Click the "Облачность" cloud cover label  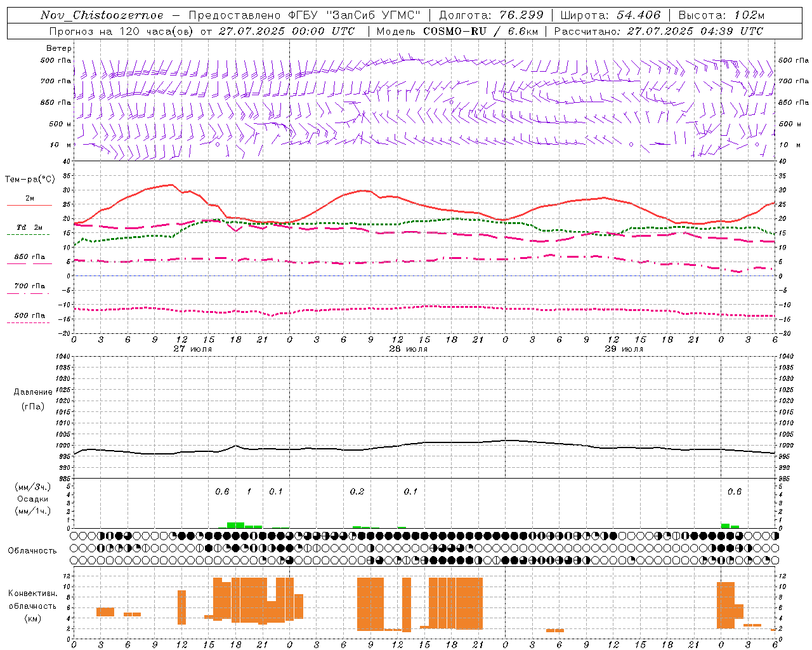tap(32, 551)
